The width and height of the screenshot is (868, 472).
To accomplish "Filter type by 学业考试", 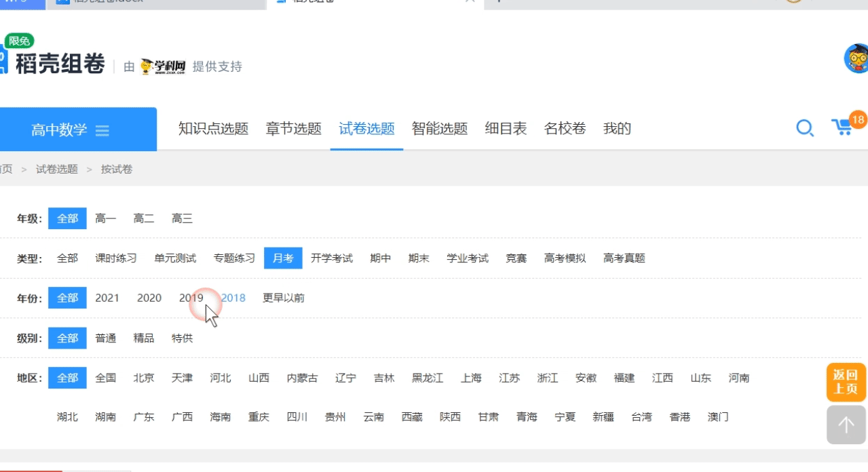I will [468, 258].
